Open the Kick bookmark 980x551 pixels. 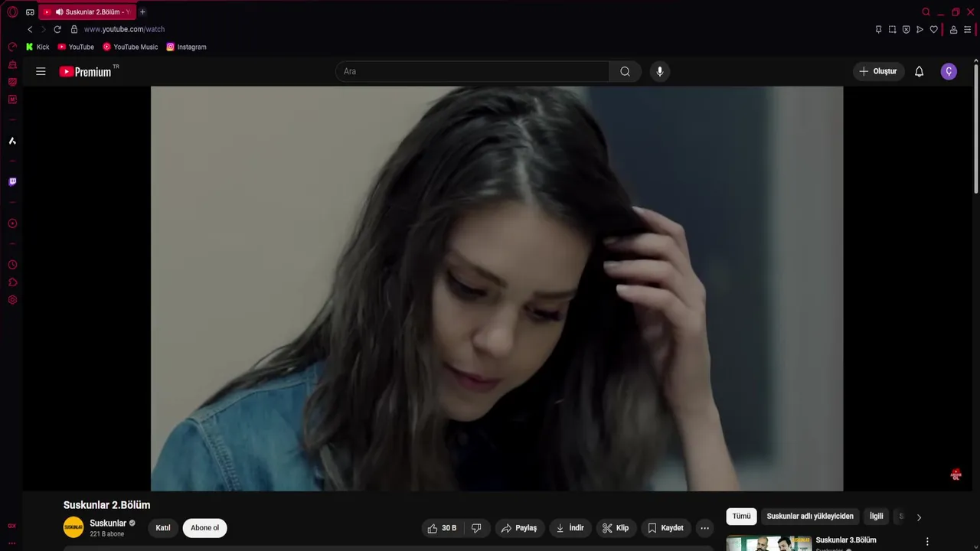pyautogui.click(x=38, y=47)
